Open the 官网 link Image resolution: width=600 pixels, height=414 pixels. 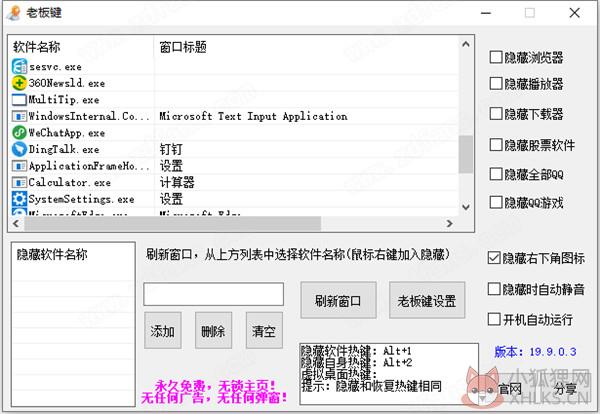pos(510,389)
